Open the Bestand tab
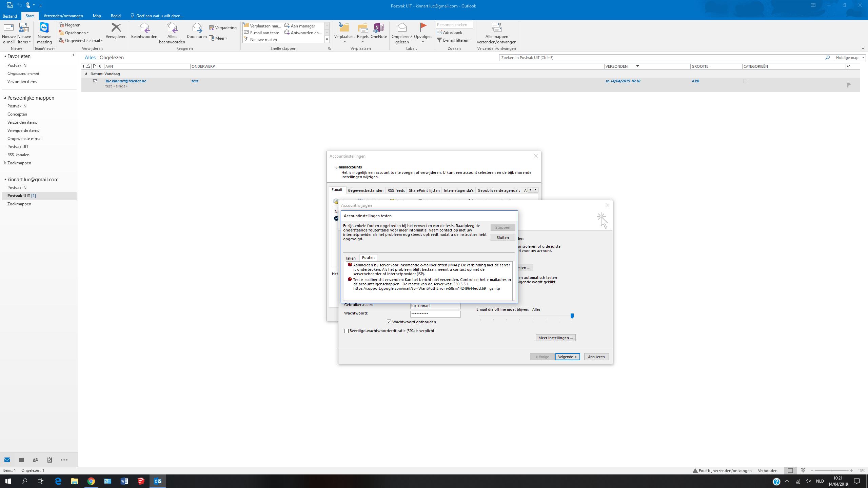868x488 pixels. 10,16
